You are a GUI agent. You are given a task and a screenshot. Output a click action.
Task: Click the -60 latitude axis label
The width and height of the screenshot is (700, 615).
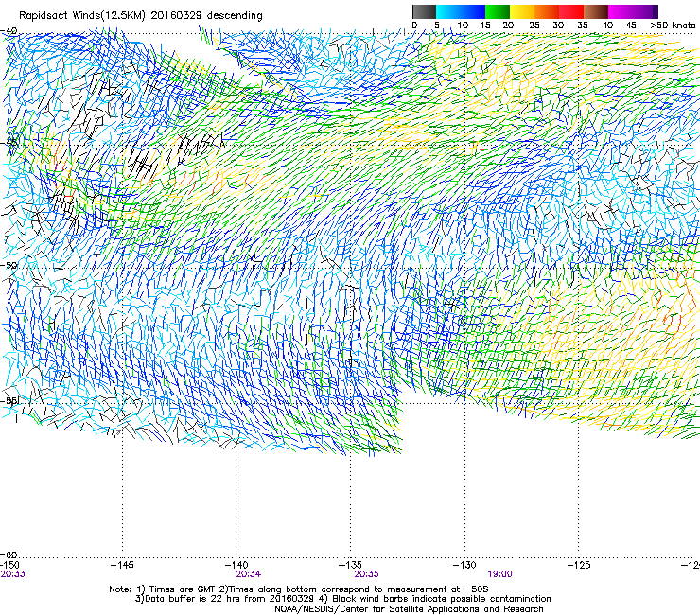click(9, 555)
